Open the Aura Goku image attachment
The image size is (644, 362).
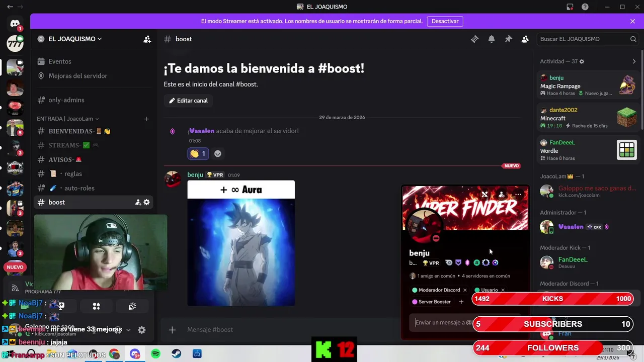[x=241, y=243]
